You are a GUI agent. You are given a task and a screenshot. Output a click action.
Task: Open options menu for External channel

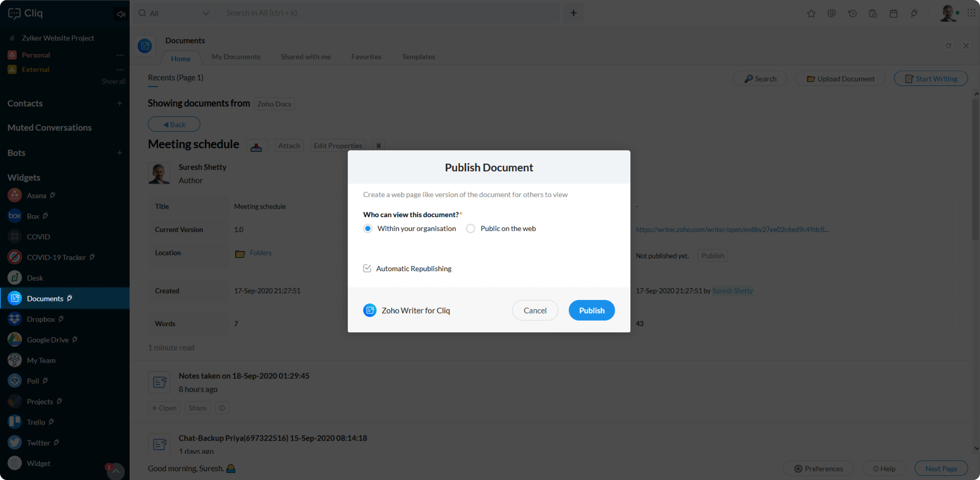[x=120, y=70]
